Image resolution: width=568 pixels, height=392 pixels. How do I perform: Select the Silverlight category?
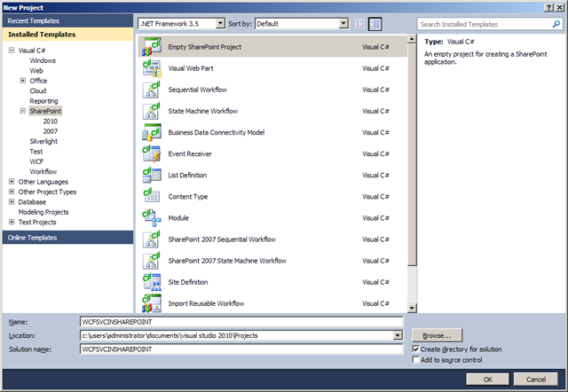pos(43,142)
